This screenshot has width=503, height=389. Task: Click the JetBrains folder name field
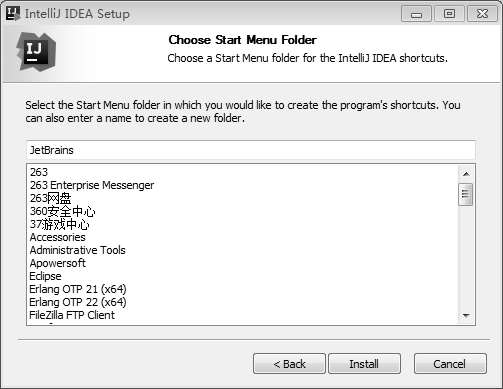tap(251, 150)
